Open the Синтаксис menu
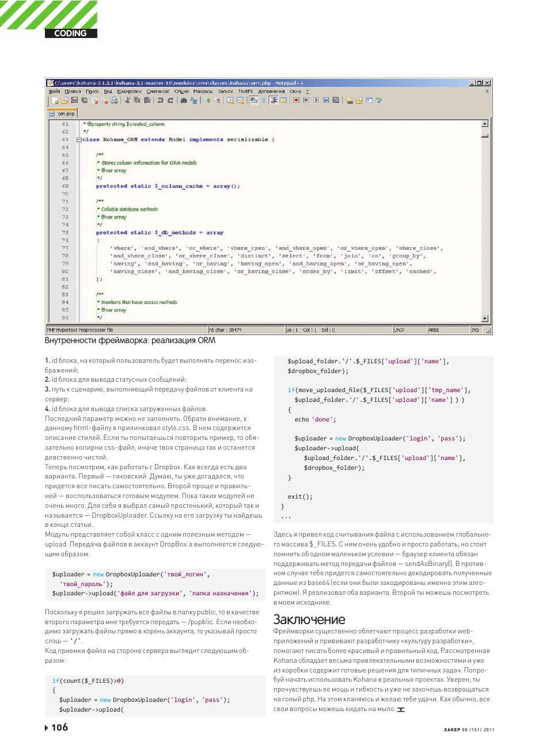This screenshot has width=539, height=756. [x=158, y=92]
